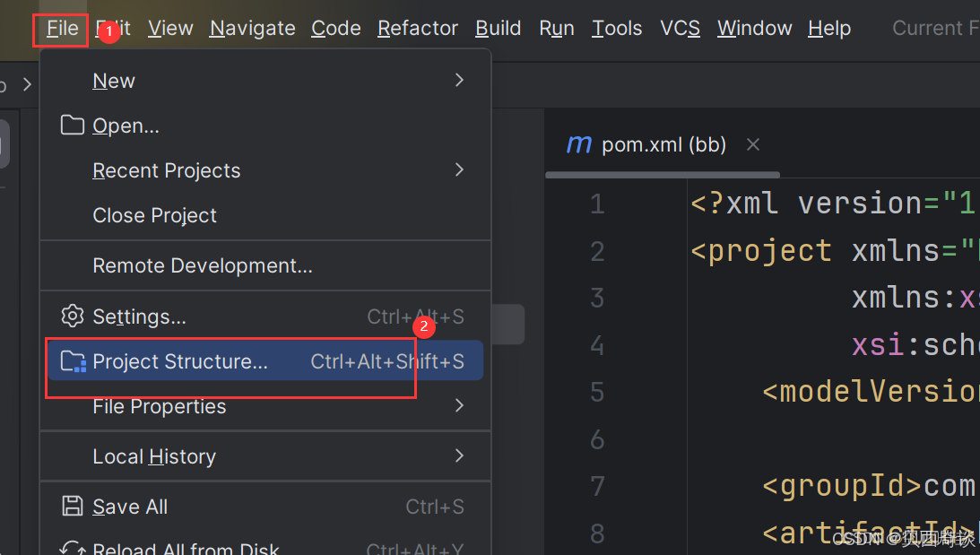
Task: Click the folder icon beside Open...
Action: tap(73, 125)
